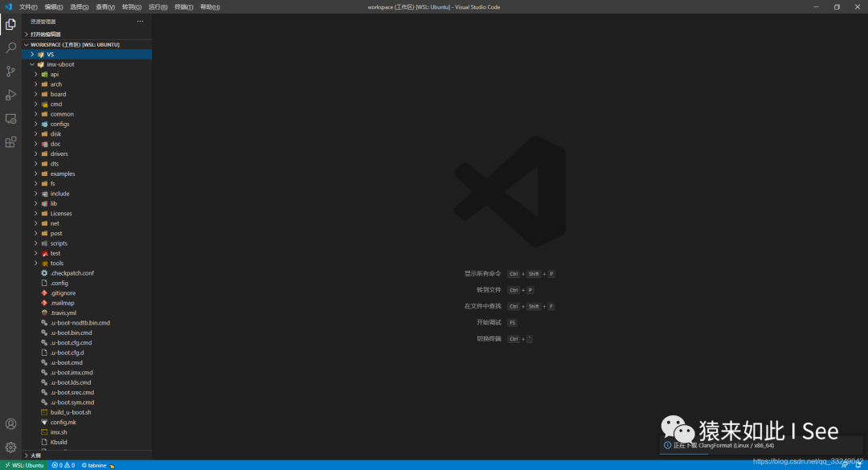
Task: Collapse the imx-uboot folder
Action: coord(87,64)
